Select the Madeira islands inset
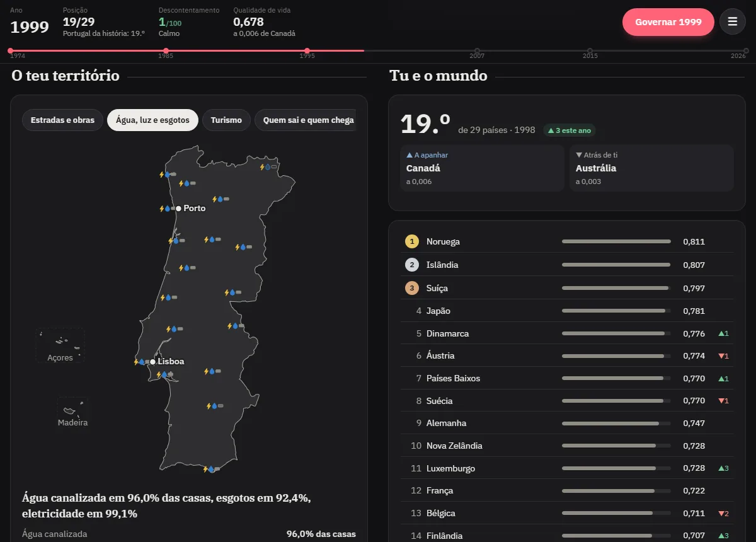The image size is (756, 542). click(x=72, y=412)
